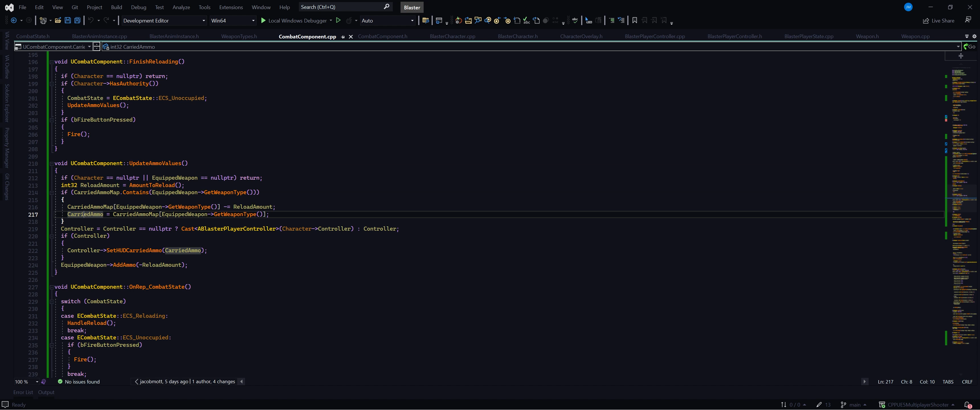Click the spell check abc icon

coord(575,20)
